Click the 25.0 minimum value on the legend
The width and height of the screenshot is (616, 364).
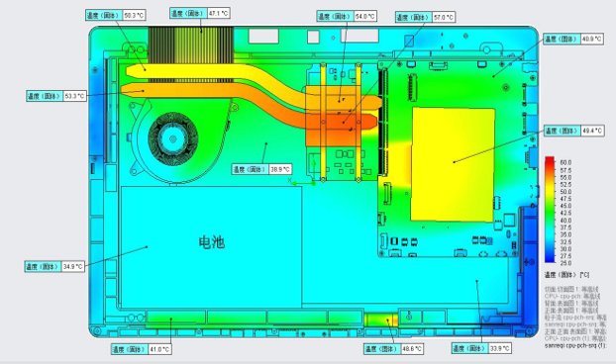point(565,263)
